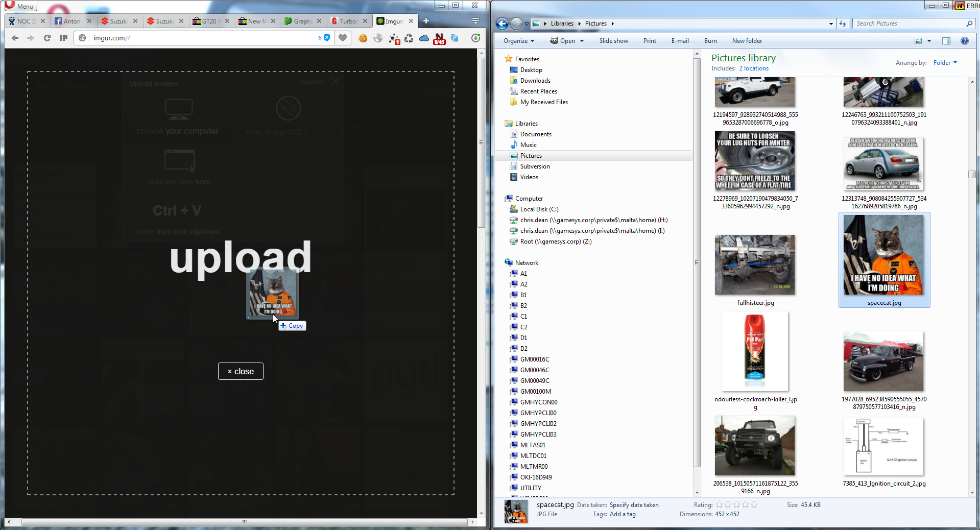Image resolution: width=980 pixels, height=530 pixels.
Task: Expand the view options dropdown arrow
Action: click(x=929, y=41)
